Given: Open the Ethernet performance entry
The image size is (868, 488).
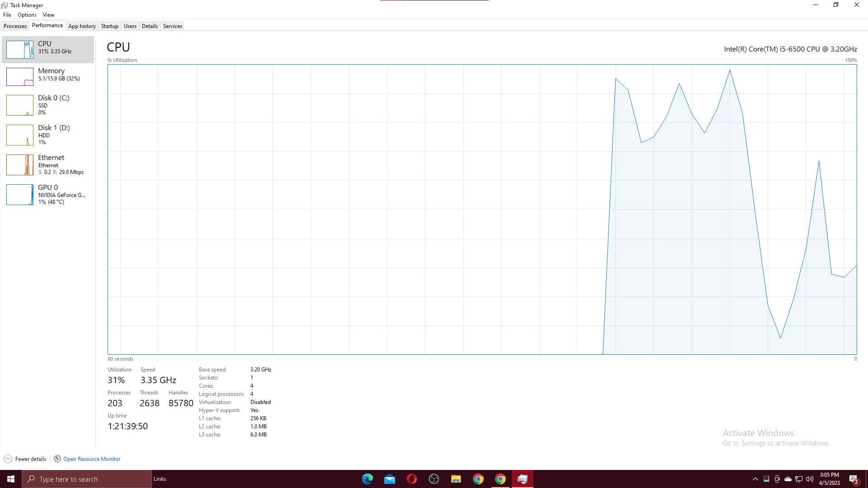Looking at the screenshot, I should coord(48,164).
